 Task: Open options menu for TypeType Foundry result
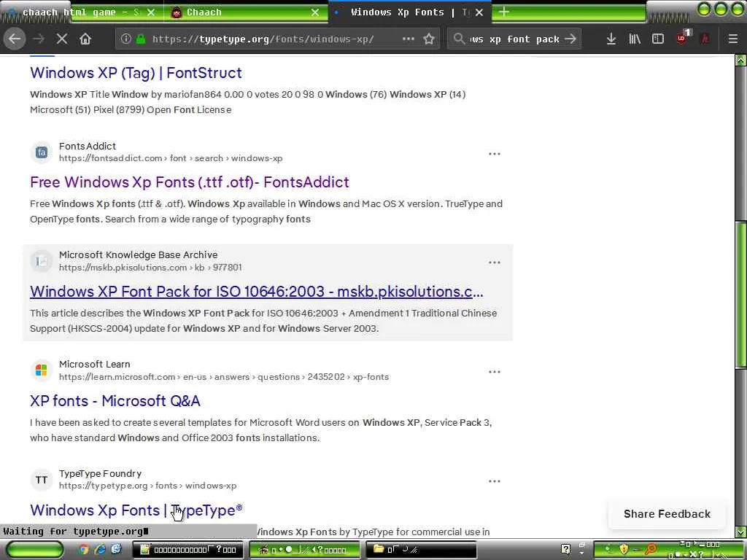click(495, 481)
